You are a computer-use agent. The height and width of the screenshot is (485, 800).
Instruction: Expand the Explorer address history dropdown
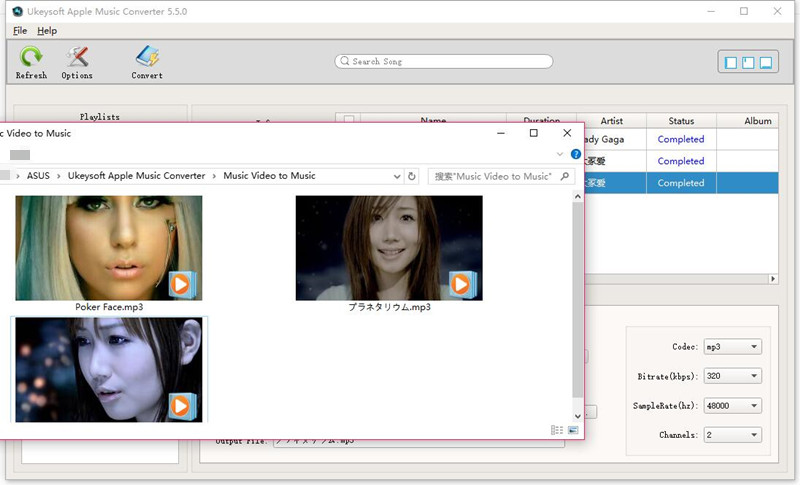coord(397,176)
